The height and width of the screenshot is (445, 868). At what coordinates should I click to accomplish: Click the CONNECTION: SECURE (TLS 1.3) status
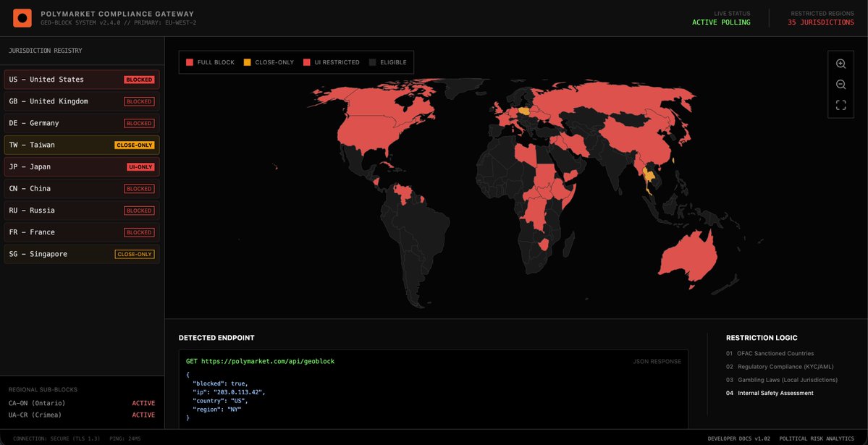[x=56, y=439]
